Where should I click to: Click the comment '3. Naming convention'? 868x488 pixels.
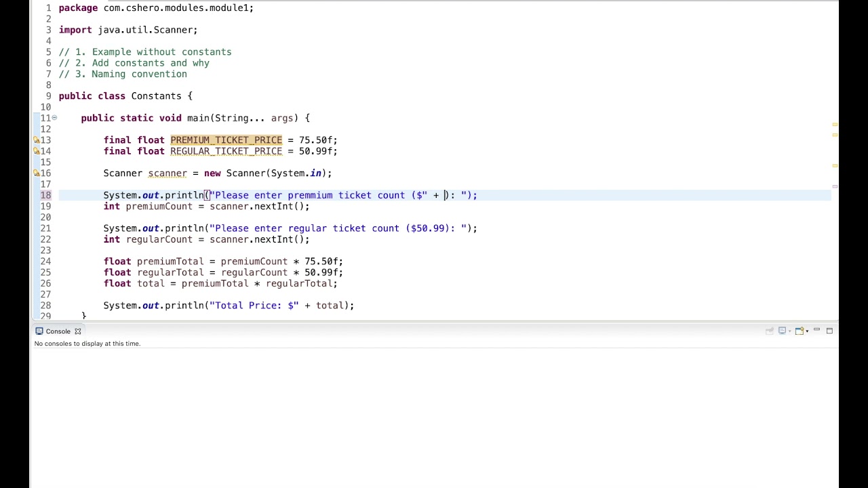(123, 74)
